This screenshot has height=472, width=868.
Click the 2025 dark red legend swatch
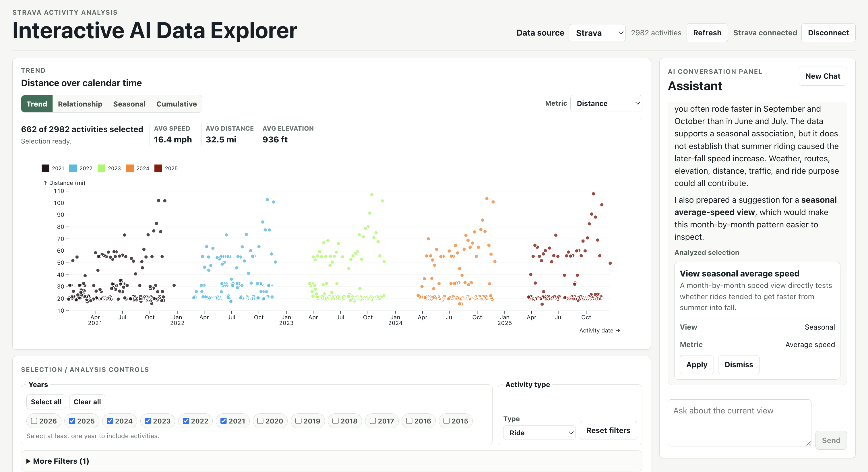[158, 168]
